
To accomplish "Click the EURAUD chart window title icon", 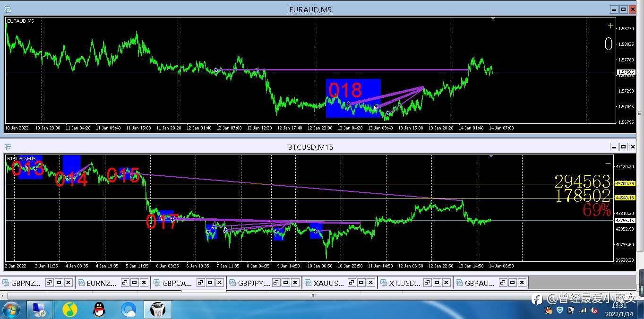I will point(8,9).
